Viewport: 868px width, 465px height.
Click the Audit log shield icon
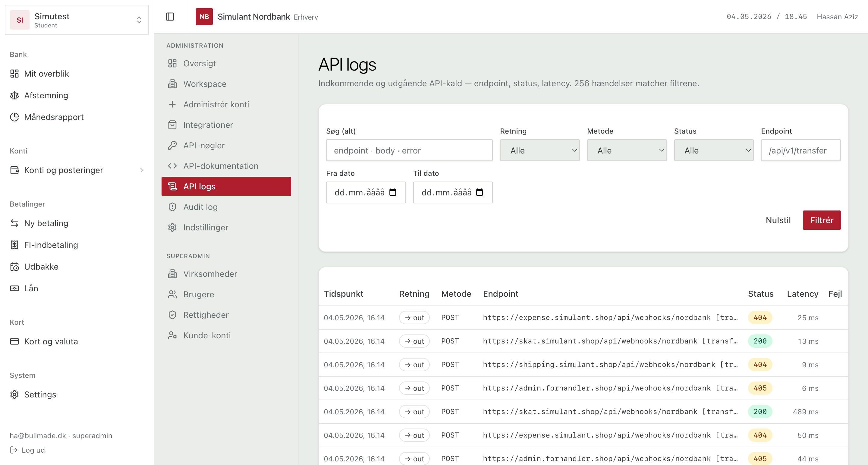coord(172,207)
